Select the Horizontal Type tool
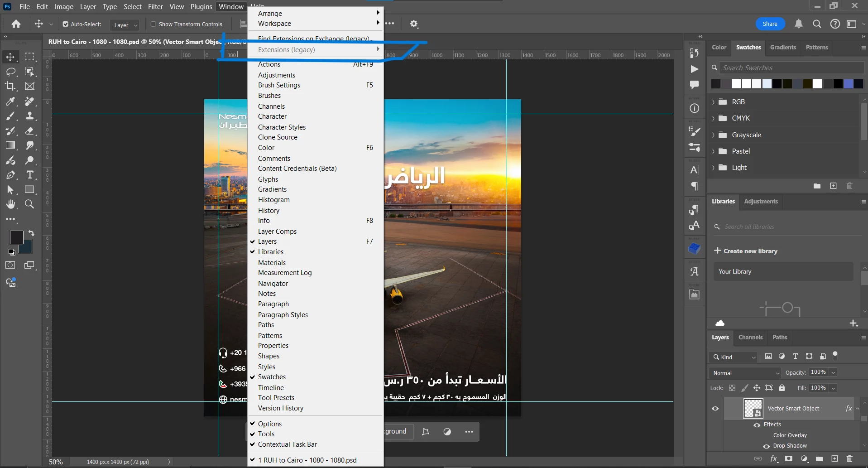This screenshot has width=868, height=468. [x=29, y=175]
